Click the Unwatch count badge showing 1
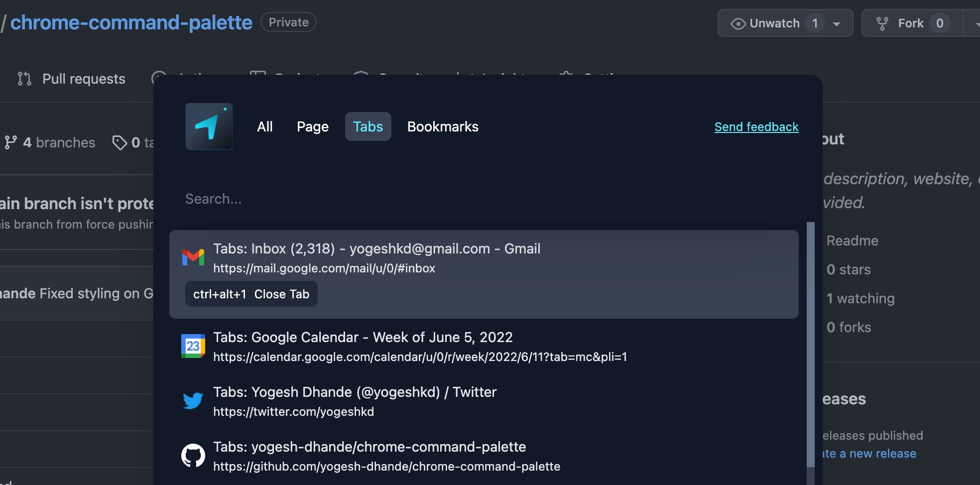The image size is (980, 485). click(x=815, y=23)
